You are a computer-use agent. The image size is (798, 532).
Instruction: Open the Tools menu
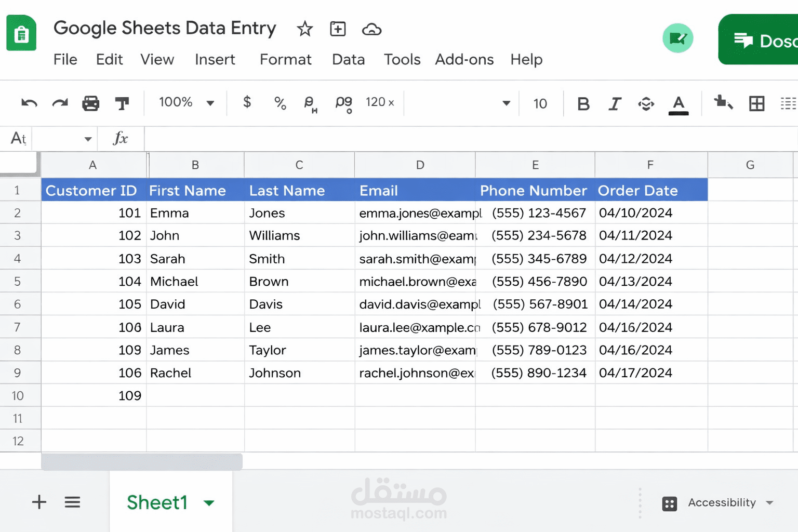[402, 60]
